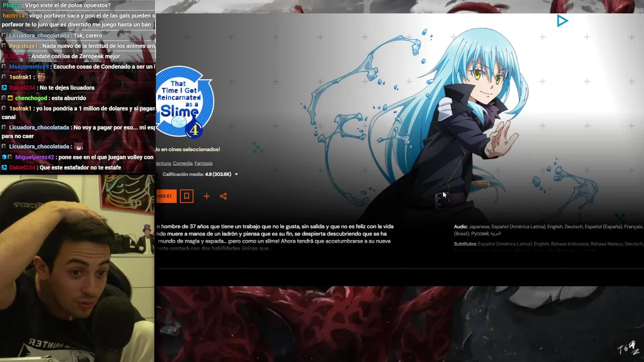Open the Comedia genre link
644x362 pixels.
182,163
